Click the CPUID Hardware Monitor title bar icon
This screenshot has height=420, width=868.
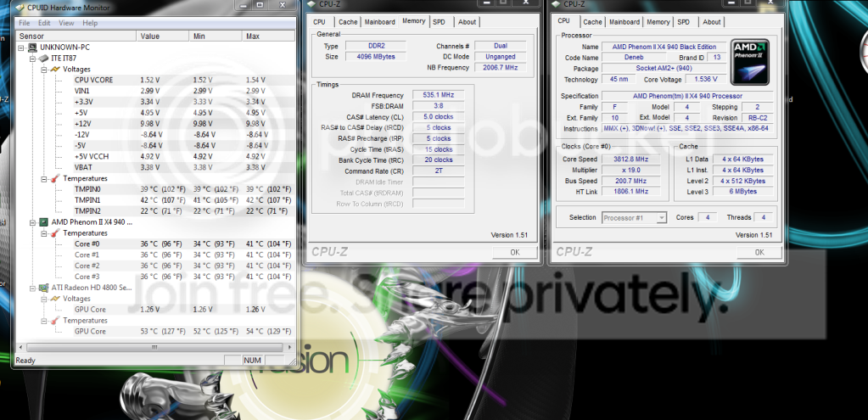pyautogui.click(x=20, y=8)
